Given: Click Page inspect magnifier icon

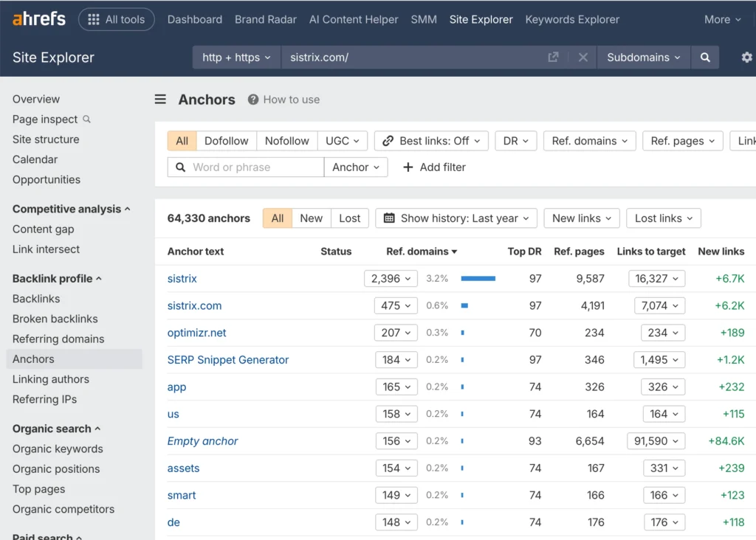Looking at the screenshot, I should tap(87, 119).
